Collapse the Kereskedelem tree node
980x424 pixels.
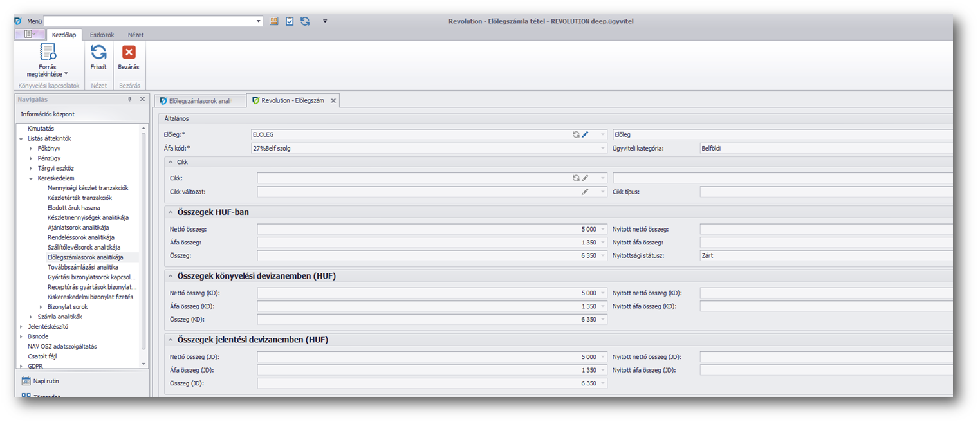[31, 178]
